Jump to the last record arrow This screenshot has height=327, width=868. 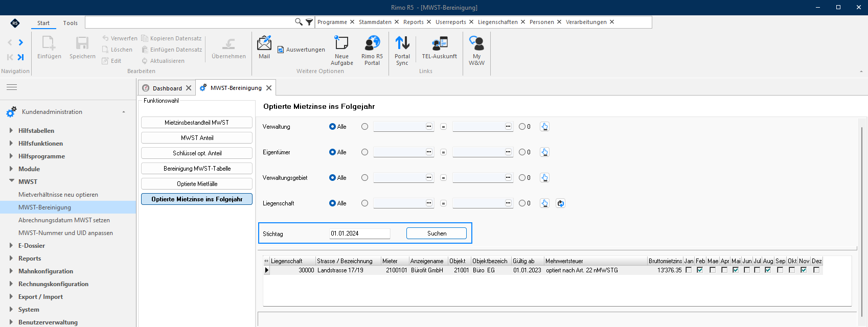pos(21,57)
